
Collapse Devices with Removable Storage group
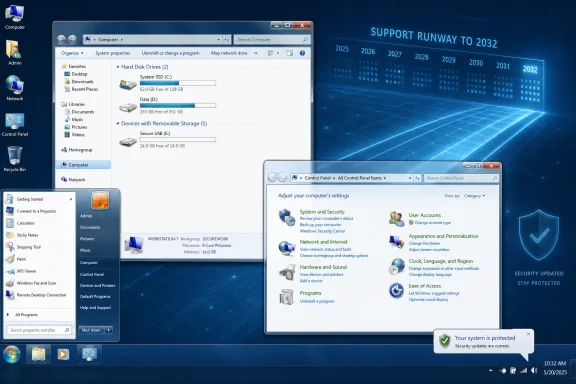click(118, 123)
